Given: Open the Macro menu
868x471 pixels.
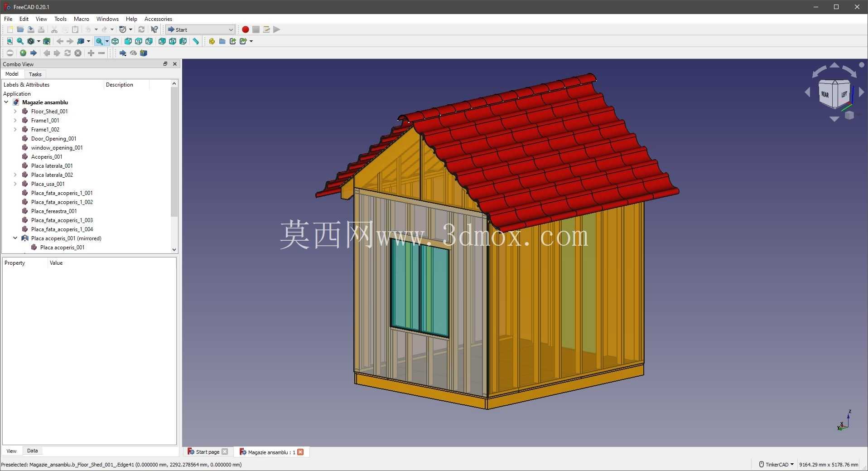Looking at the screenshot, I should 82,19.
